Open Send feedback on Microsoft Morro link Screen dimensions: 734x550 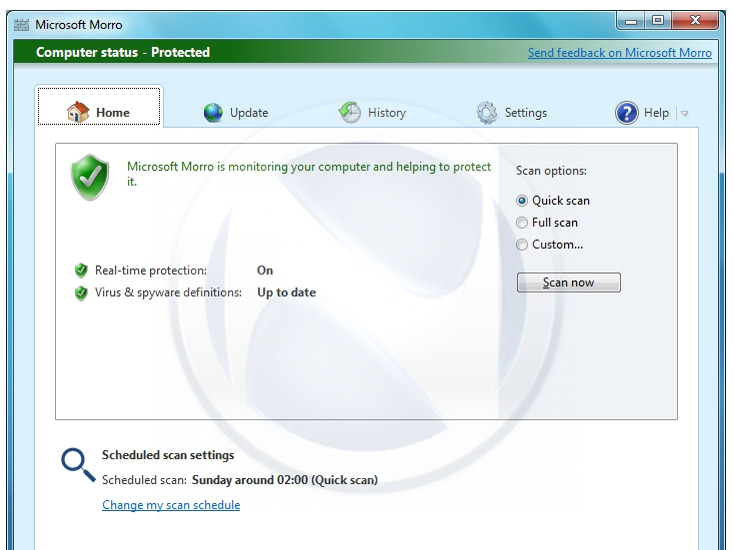click(620, 53)
